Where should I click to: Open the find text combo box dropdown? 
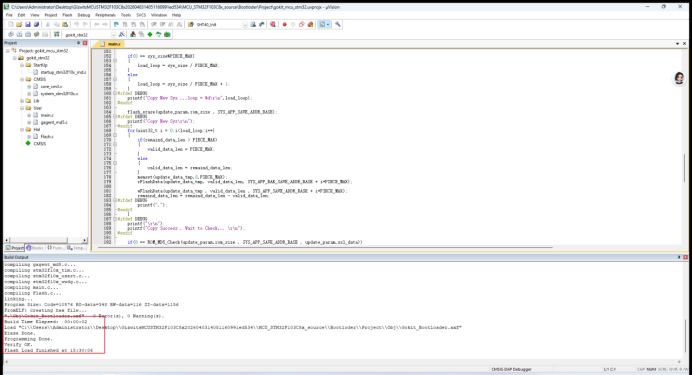pos(245,25)
